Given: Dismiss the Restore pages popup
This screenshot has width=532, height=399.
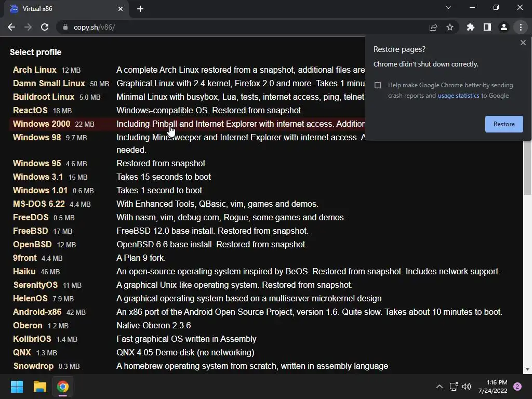Looking at the screenshot, I should click(523, 43).
